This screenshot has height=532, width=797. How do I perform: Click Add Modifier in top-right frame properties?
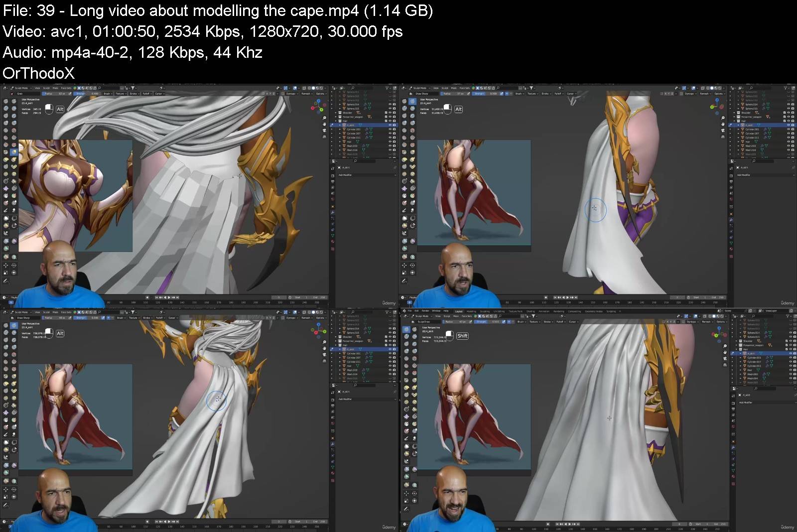pos(765,175)
